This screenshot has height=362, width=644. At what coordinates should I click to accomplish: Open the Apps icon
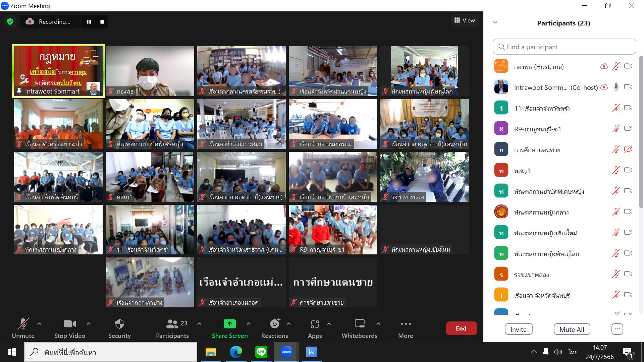pos(315,328)
